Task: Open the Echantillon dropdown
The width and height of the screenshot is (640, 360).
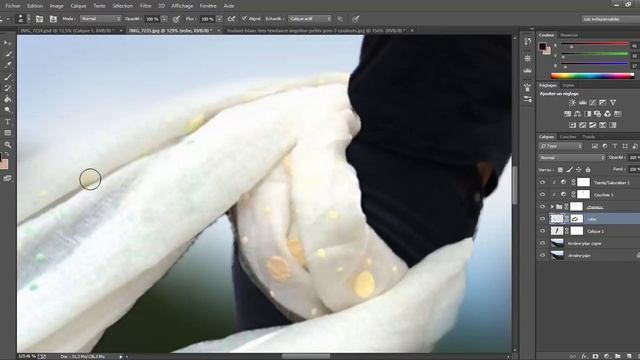Action: [x=310, y=19]
